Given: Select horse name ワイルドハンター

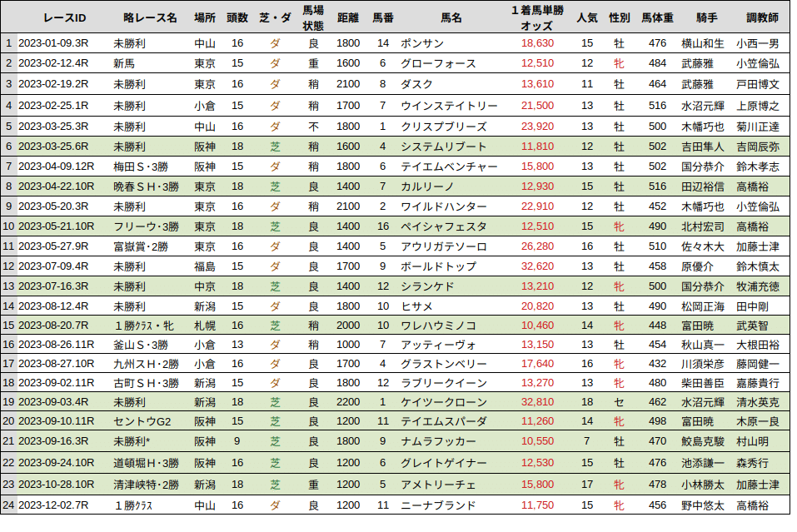Looking at the screenshot, I should 444,206.
